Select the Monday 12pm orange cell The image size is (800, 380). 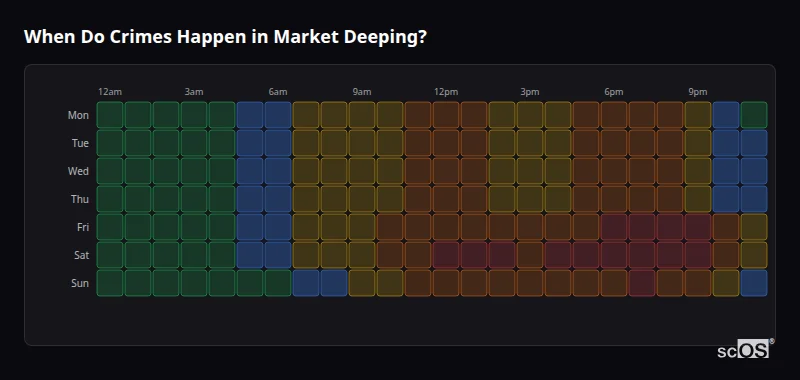pyautogui.click(x=446, y=115)
